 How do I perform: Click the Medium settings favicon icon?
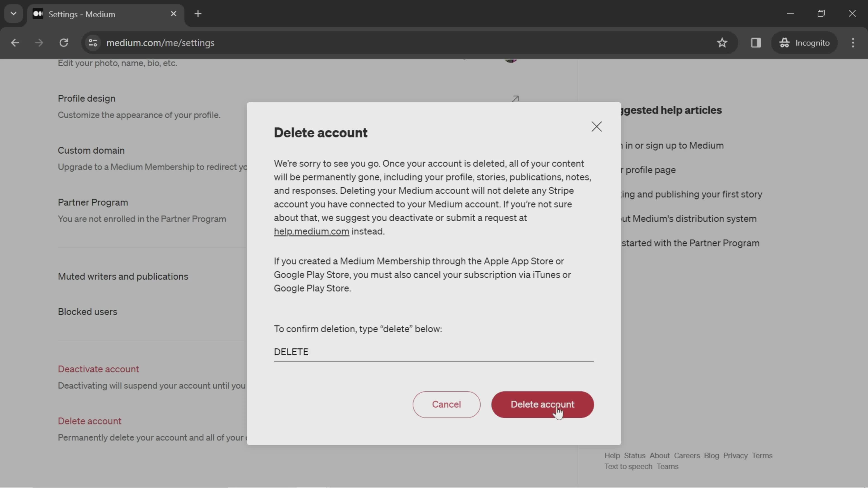coord(38,14)
